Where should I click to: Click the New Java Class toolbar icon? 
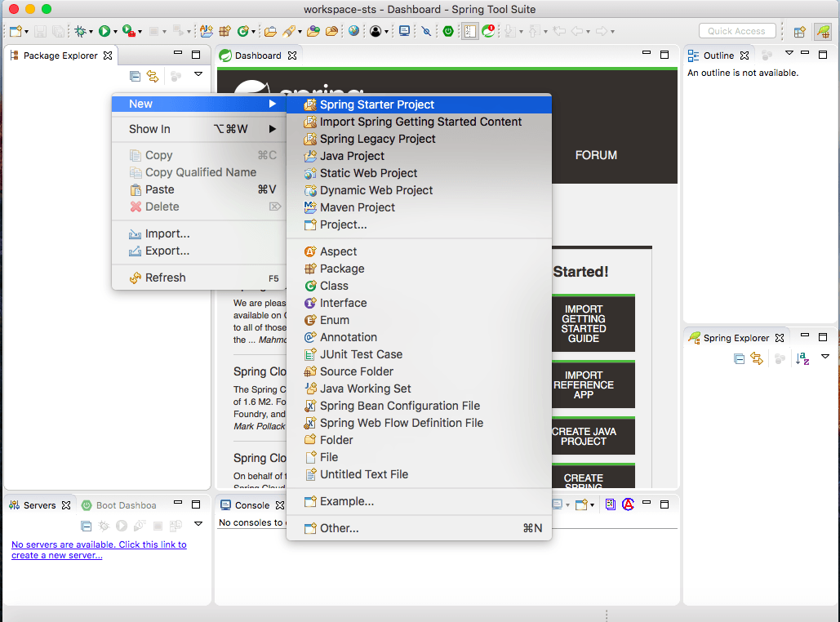coord(243,31)
